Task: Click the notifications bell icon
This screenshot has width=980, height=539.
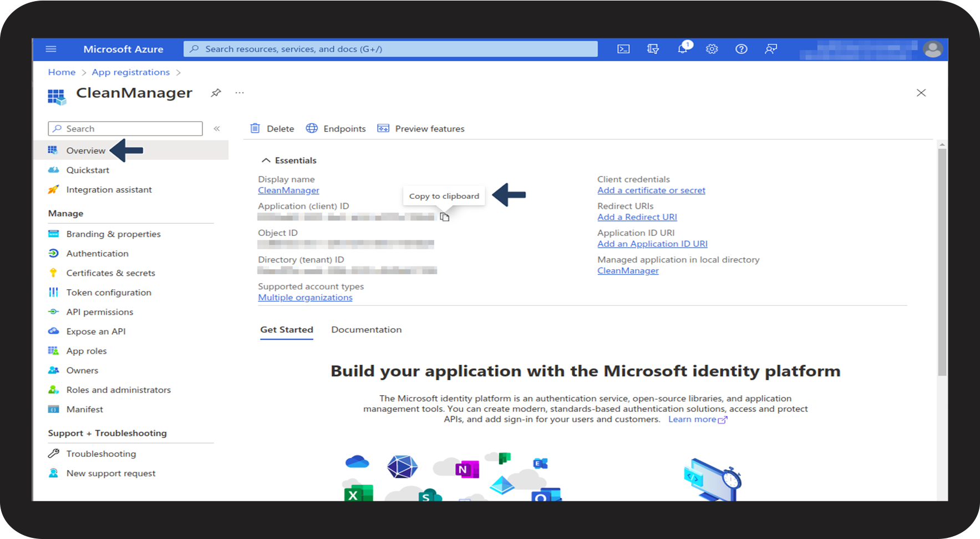Action: click(x=683, y=49)
